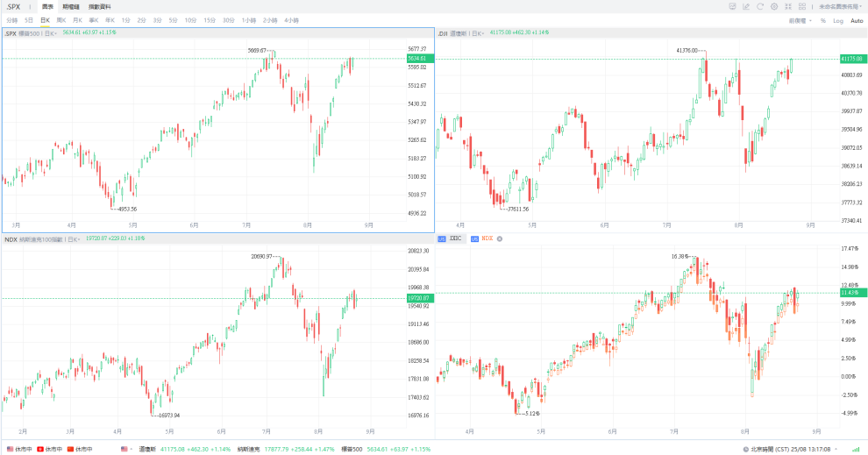Click the NDX current price tag 19720.87
This screenshot has height=455, width=868.
(x=420, y=298)
